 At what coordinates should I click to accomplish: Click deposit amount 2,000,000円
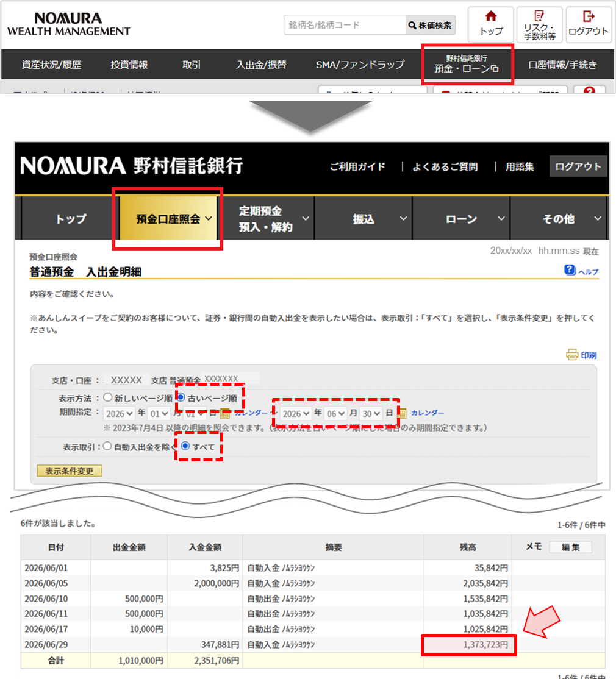point(217,583)
